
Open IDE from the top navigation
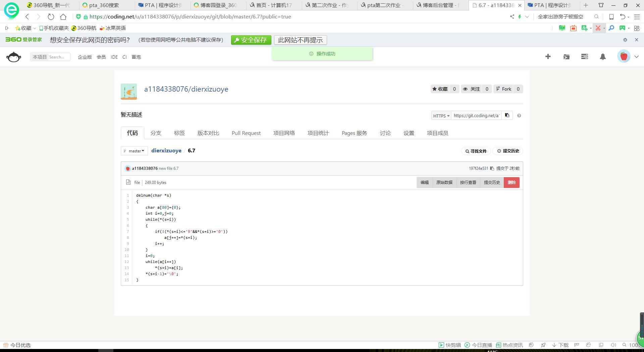pos(114,57)
